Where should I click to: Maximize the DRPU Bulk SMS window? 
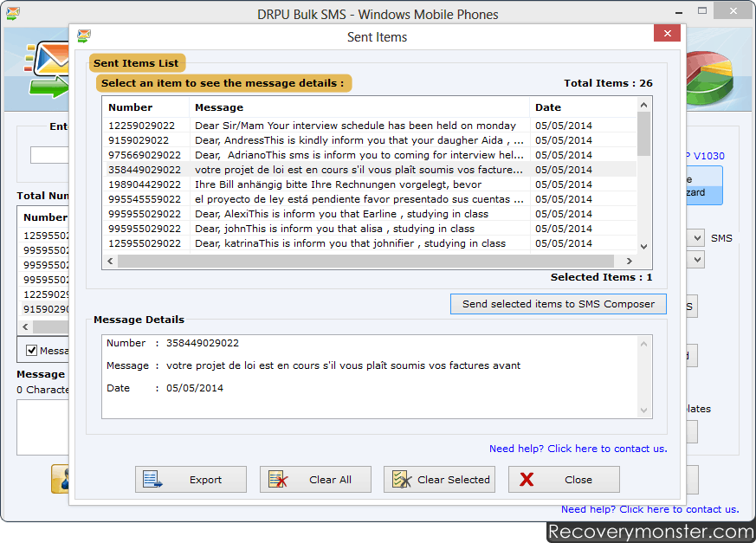(x=702, y=10)
